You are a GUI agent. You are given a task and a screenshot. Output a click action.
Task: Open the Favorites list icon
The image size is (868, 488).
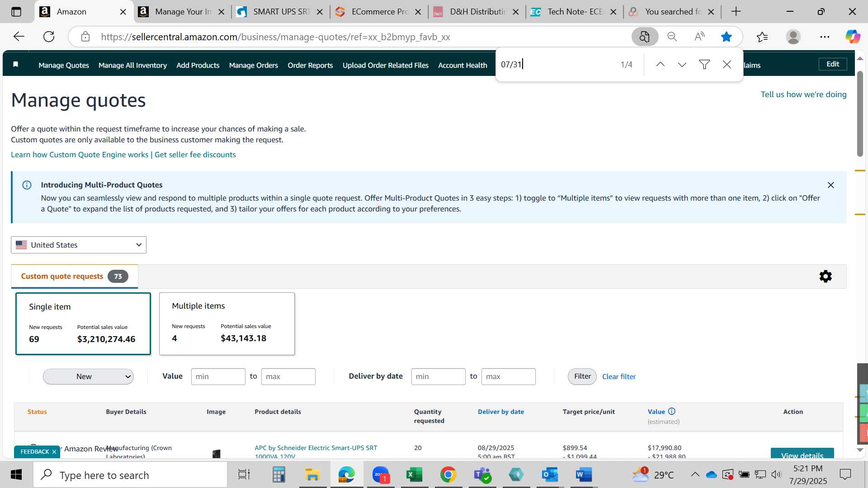762,37
